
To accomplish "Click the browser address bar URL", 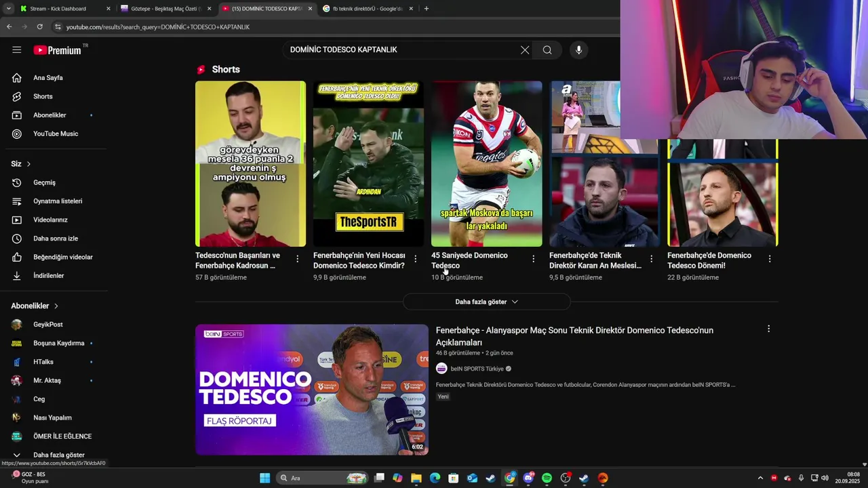I will pyautogui.click(x=158, y=27).
